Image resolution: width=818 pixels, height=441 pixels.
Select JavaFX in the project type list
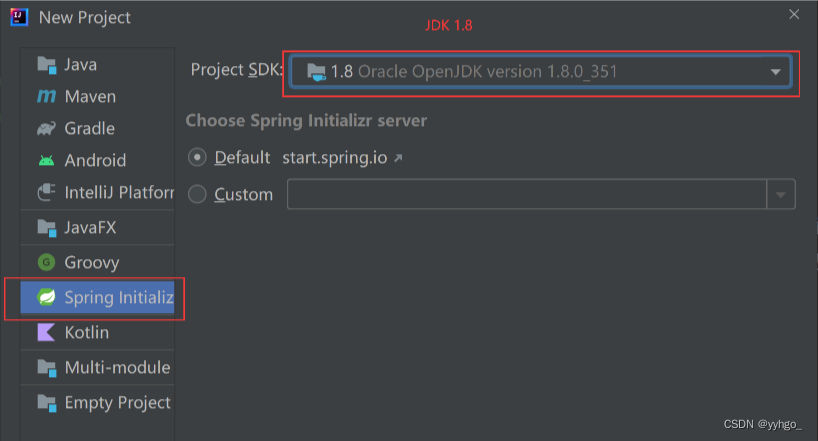click(90, 228)
